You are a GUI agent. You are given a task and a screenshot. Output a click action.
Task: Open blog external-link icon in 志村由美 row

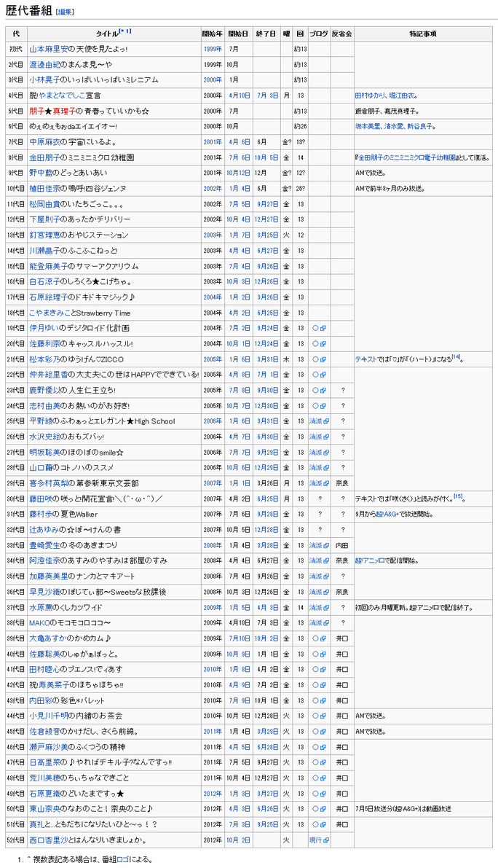click(x=323, y=406)
